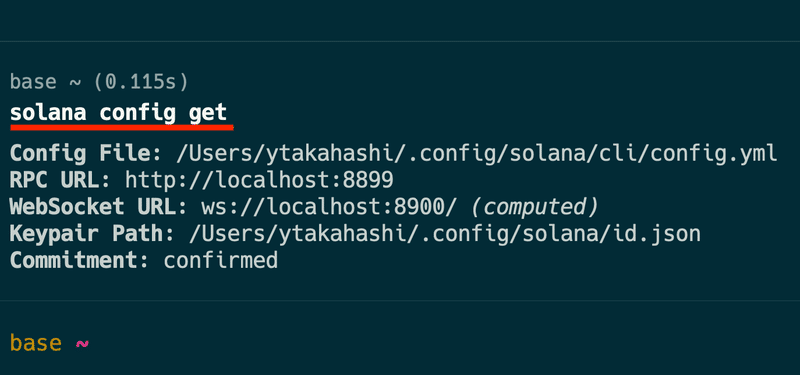Image resolution: width=800 pixels, height=375 pixels.
Task: Click the 'solana config get' command text
Action: tap(118, 113)
